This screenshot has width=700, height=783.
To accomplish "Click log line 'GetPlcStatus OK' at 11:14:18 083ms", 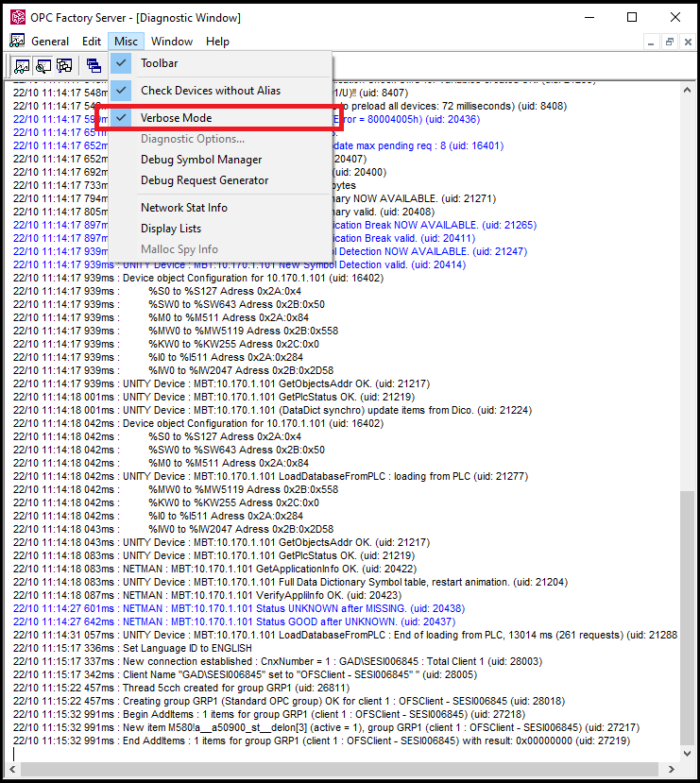I will tap(213, 555).
